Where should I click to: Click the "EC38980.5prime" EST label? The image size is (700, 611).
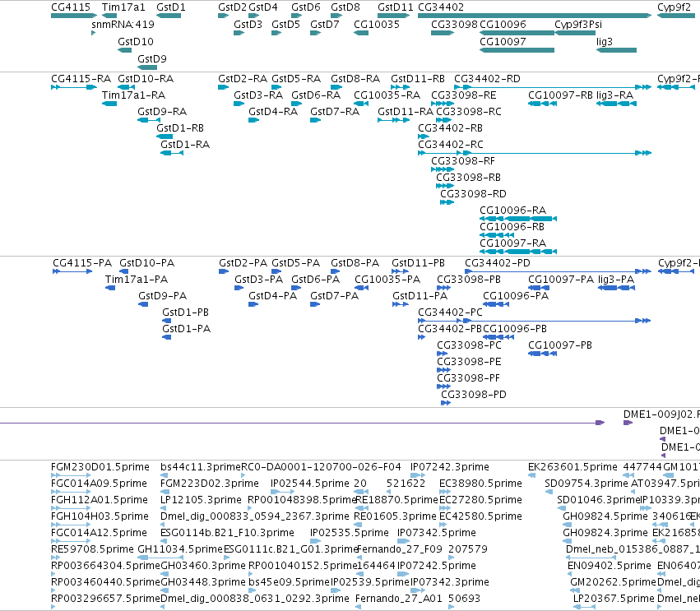point(481,484)
